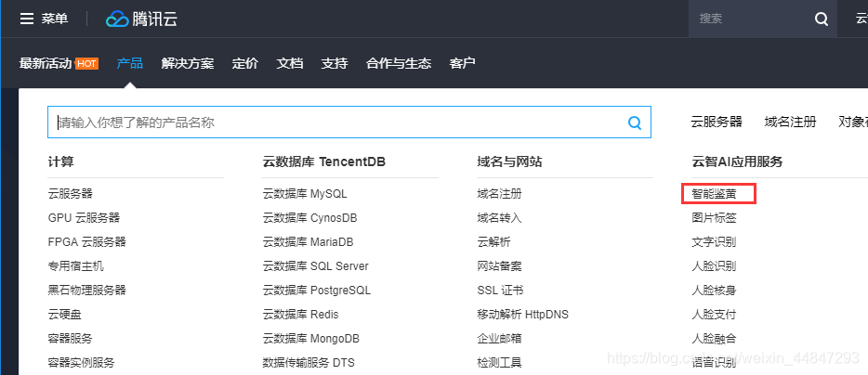The image size is (868, 375).
Task: Open 人脸识别 link
Action: (714, 266)
